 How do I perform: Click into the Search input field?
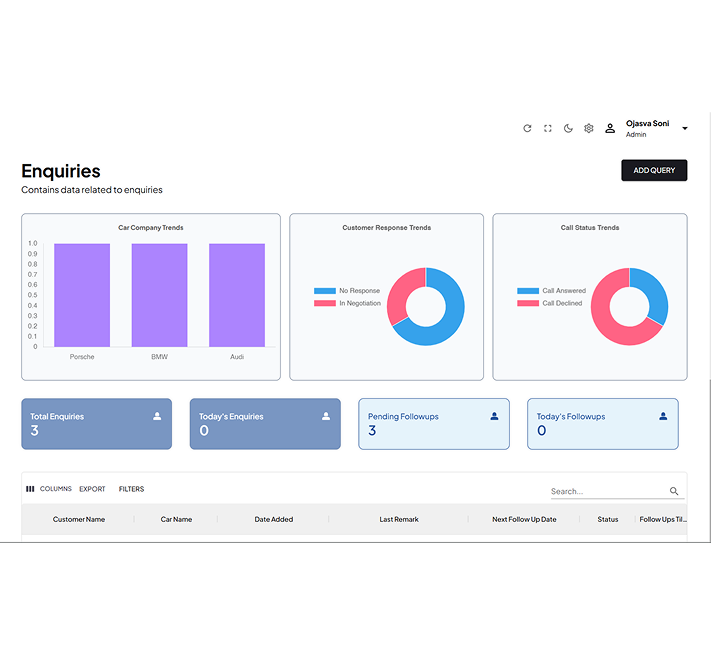(x=606, y=491)
